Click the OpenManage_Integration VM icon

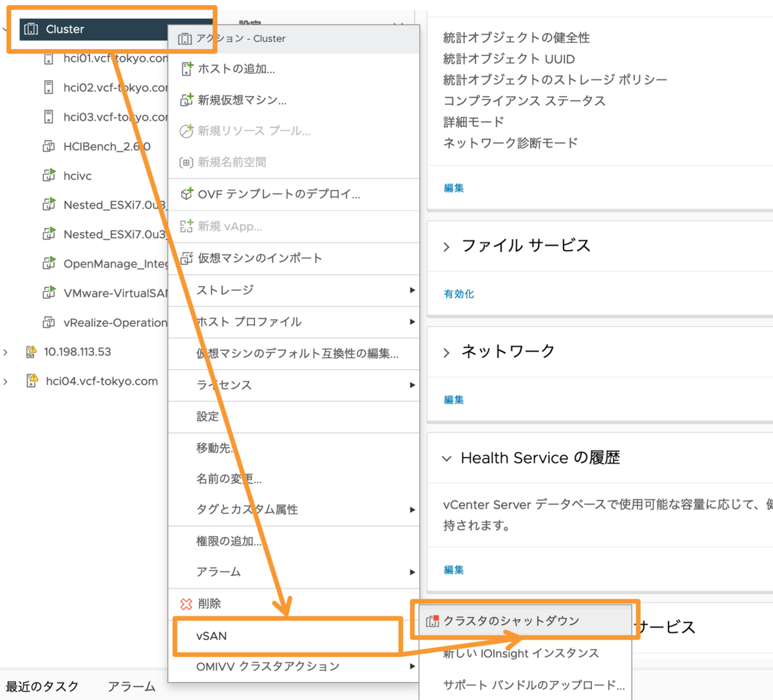pyautogui.click(x=49, y=263)
